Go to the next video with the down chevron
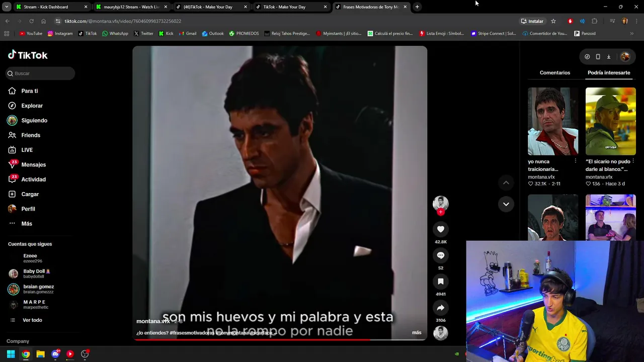The image size is (644, 362). 506,204
